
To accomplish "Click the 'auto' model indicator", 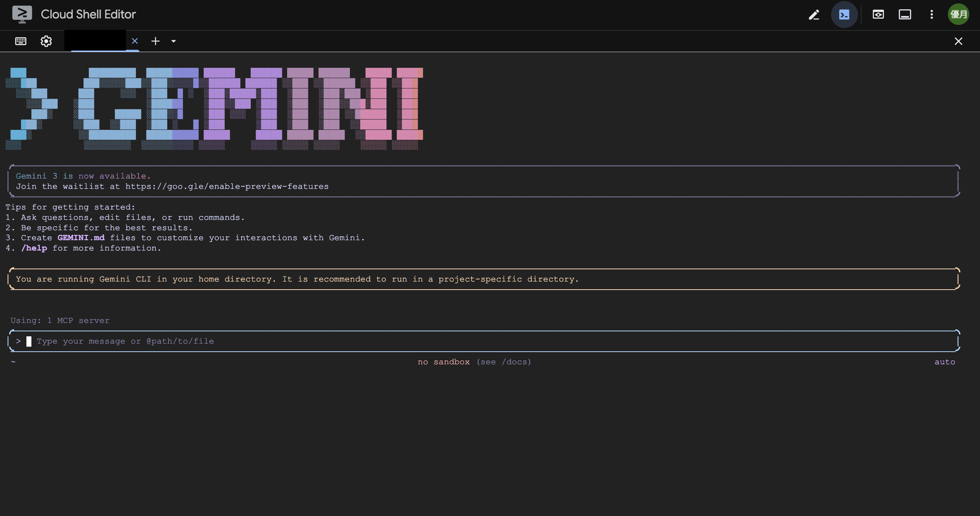I will pyautogui.click(x=944, y=362).
